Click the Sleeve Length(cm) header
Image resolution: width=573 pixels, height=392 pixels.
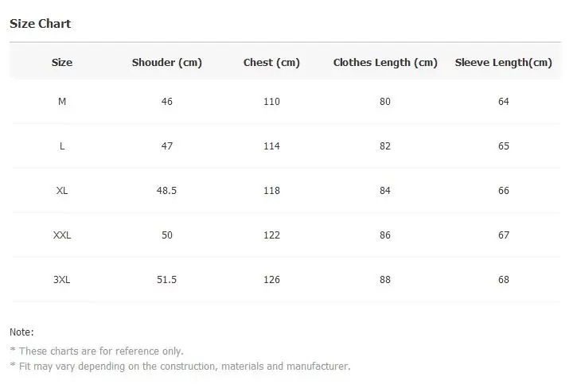coord(504,62)
